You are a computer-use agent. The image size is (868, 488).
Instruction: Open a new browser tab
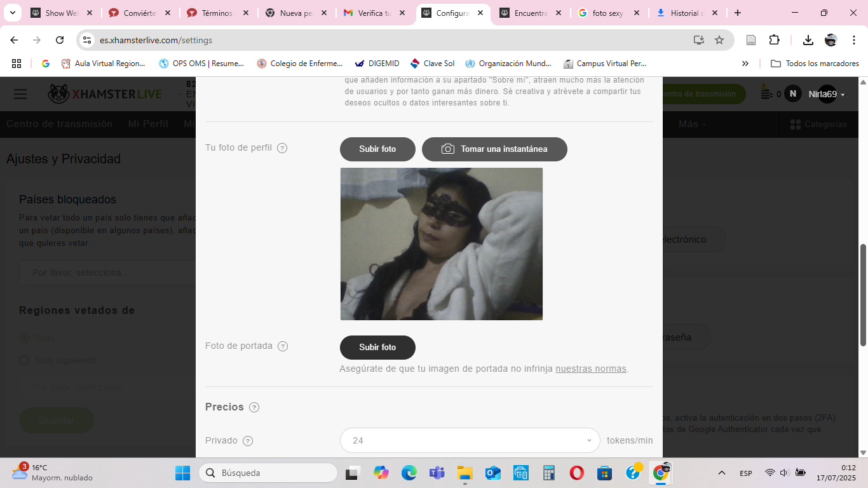click(x=737, y=13)
